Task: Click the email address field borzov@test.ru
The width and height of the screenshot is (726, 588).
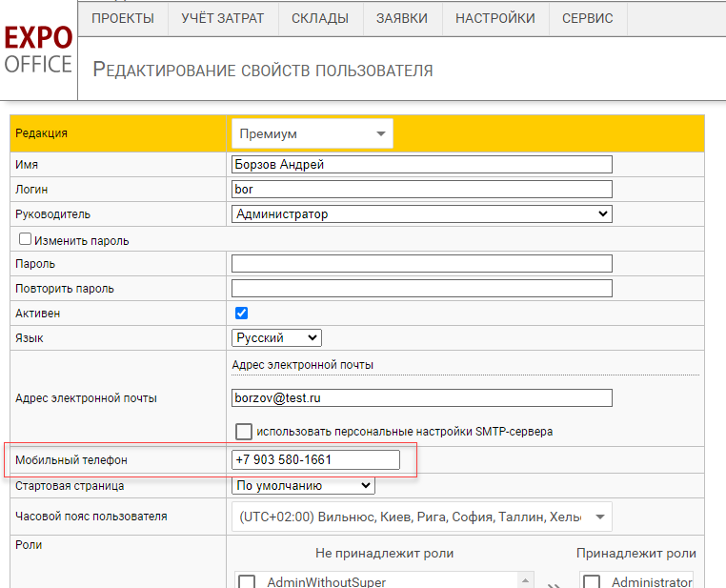Action: pos(421,397)
